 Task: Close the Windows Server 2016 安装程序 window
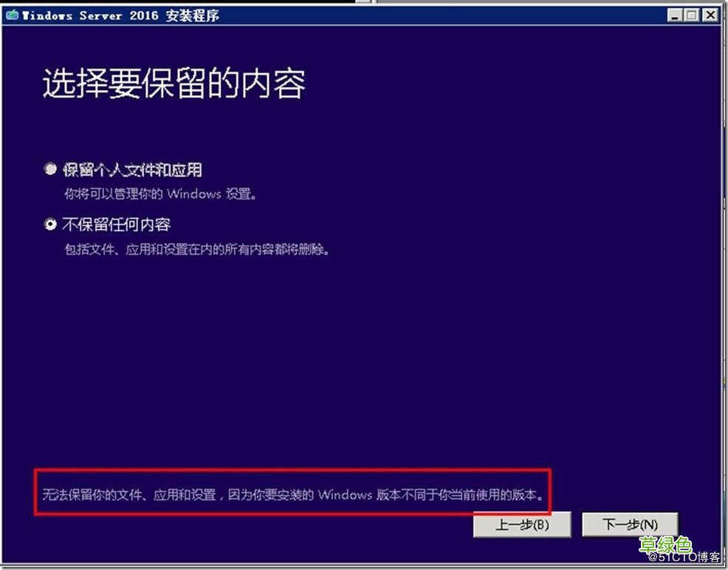pyautogui.click(x=708, y=14)
